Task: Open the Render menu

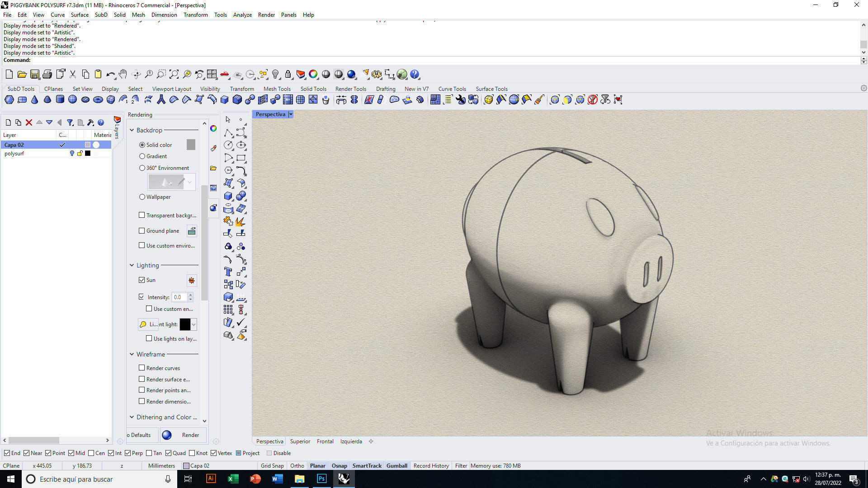Action: [266, 15]
